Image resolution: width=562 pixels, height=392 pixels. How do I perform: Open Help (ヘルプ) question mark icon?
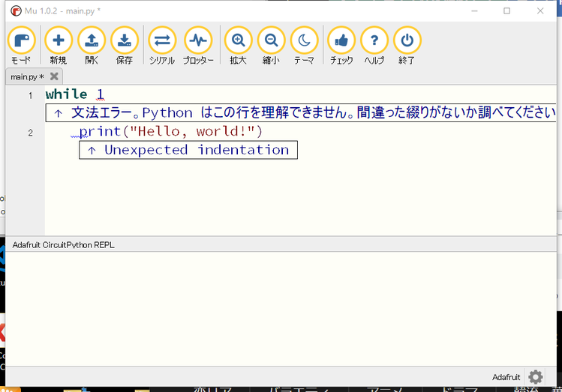click(374, 41)
